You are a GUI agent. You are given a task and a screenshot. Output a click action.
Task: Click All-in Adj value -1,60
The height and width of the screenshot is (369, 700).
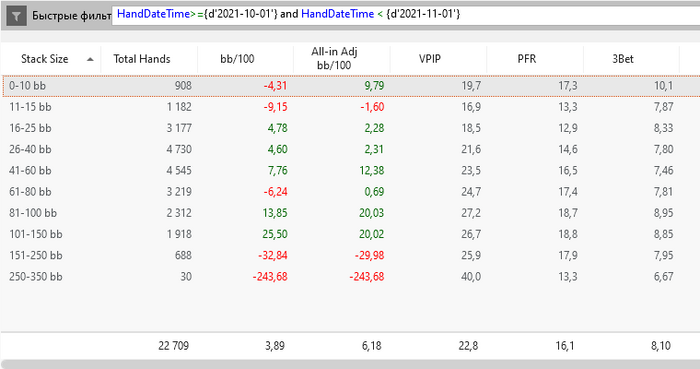(372, 107)
